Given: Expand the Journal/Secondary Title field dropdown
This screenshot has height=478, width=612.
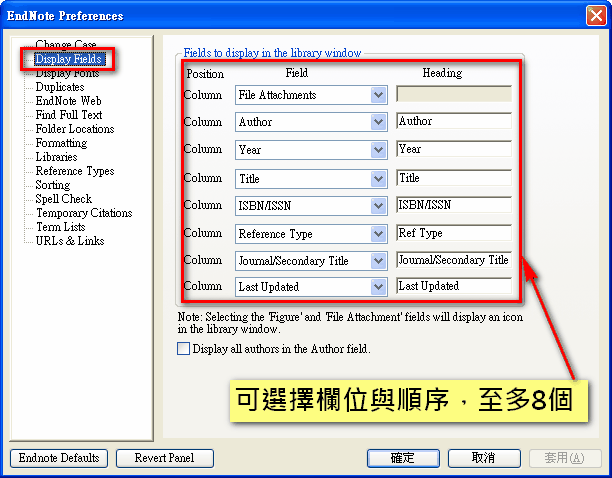Looking at the screenshot, I should coord(378,261).
